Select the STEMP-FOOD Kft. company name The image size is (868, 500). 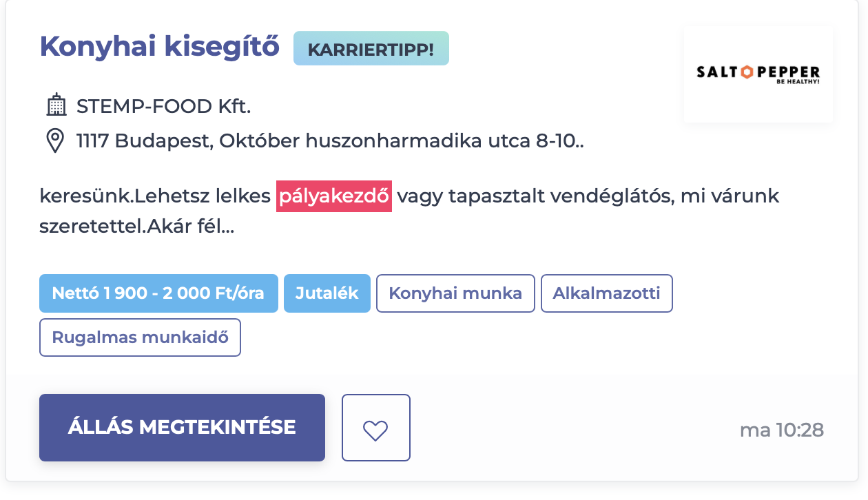(x=163, y=107)
